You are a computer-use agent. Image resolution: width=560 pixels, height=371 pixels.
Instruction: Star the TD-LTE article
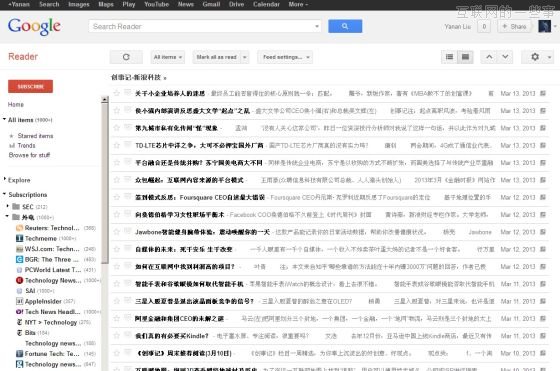[x=116, y=145]
